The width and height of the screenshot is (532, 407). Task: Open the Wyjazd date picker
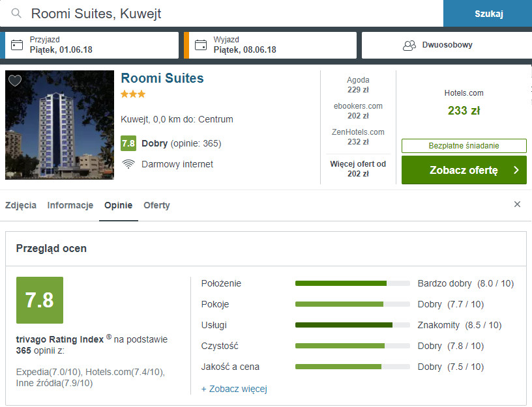click(270, 45)
